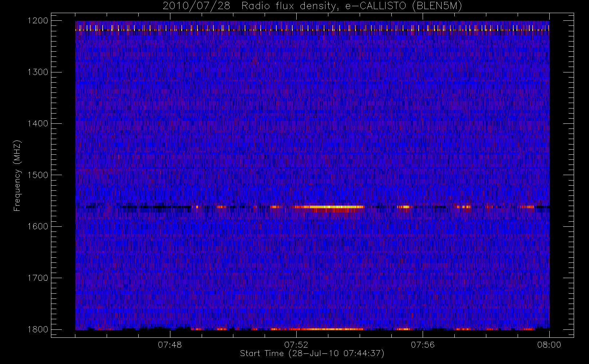The height and width of the screenshot is (364, 589).
Task: Click the 'Start Time (28-Jul-10 07:44:37)' label
Action: pyautogui.click(x=312, y=353)
